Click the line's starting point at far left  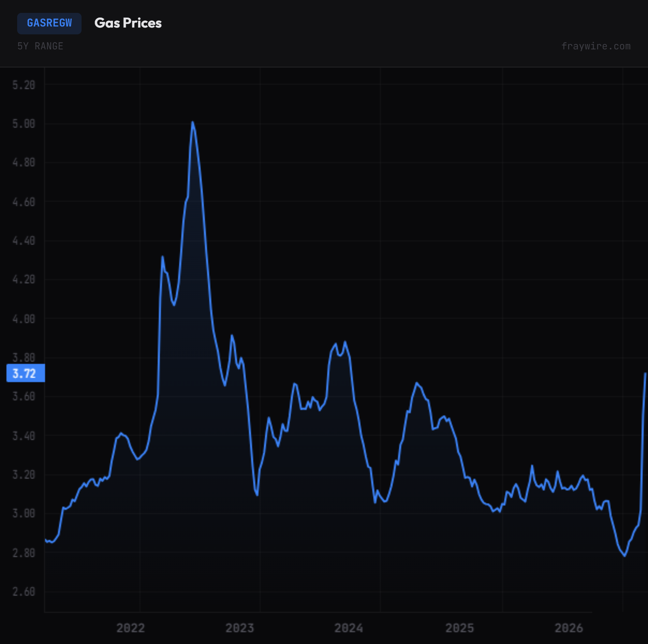point(45,540)
